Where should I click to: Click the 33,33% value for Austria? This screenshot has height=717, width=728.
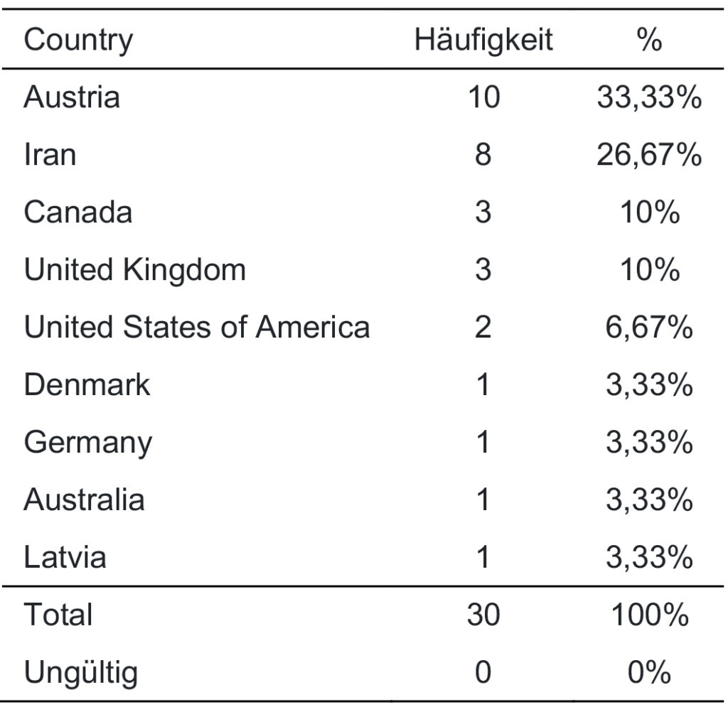(x=649, y=98)
